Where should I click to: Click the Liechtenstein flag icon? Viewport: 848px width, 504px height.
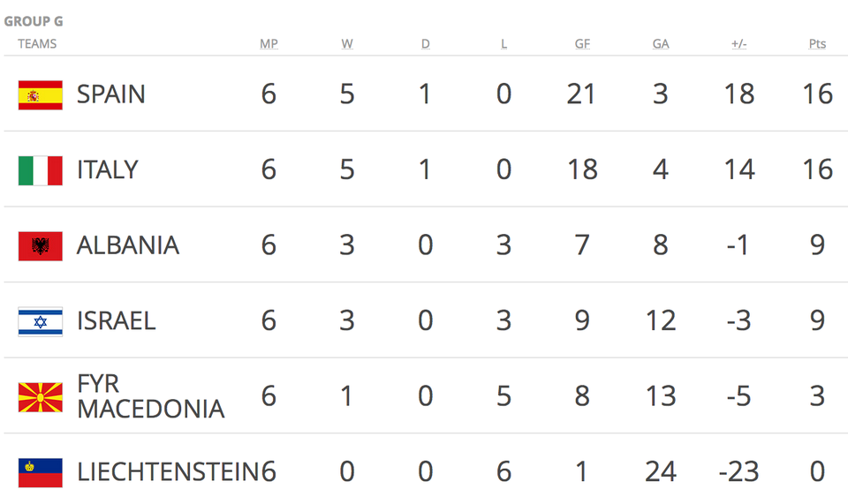point(40,472)
